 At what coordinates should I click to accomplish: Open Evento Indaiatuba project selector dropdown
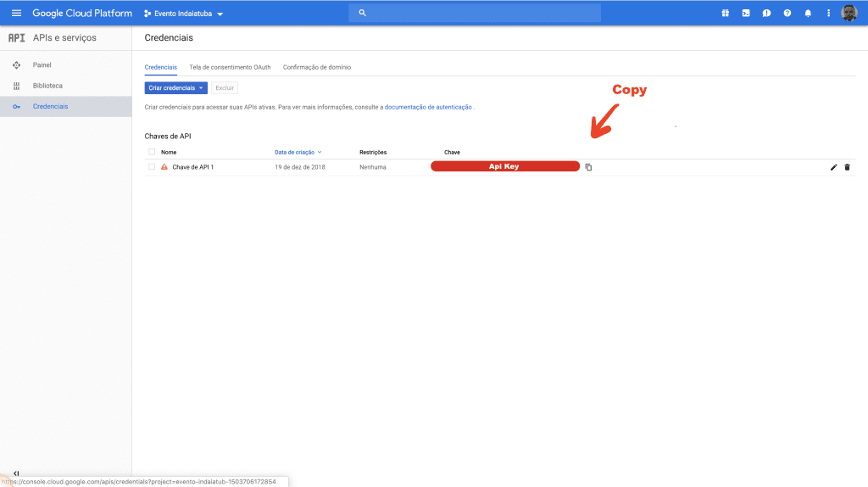coord(184,14)
